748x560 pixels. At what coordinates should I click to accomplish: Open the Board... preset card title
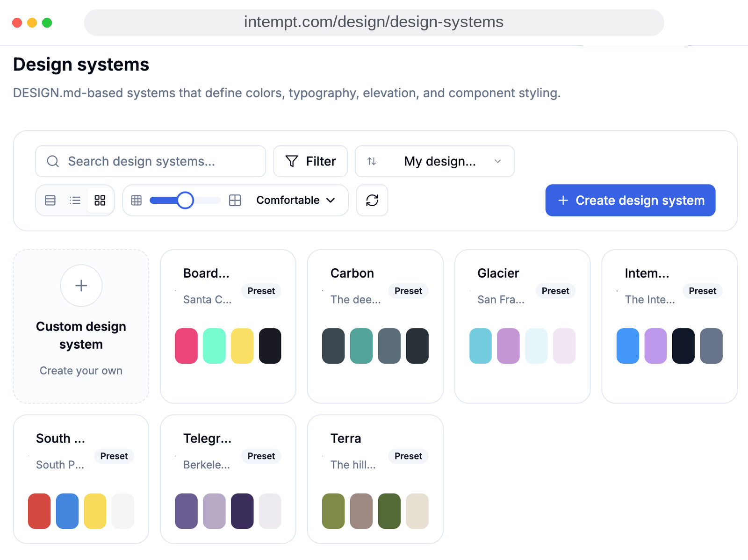(206, 273)
